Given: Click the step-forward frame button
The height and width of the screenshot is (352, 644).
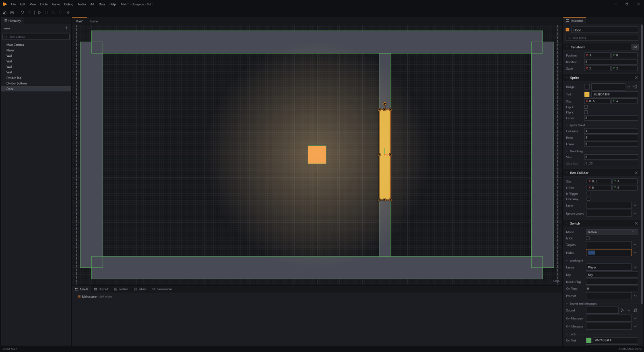Looking at the screenshot, I should tap(53, 12).
